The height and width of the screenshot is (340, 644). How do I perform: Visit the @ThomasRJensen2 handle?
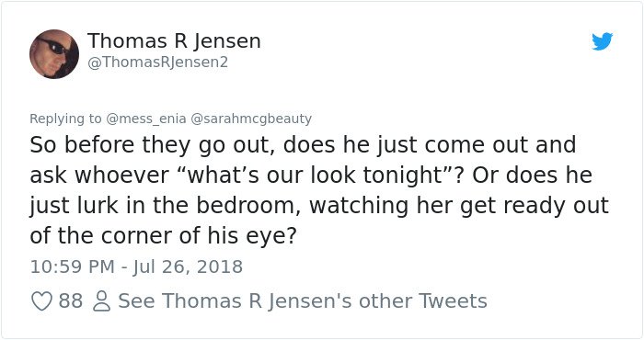click(x=157, y=62)
